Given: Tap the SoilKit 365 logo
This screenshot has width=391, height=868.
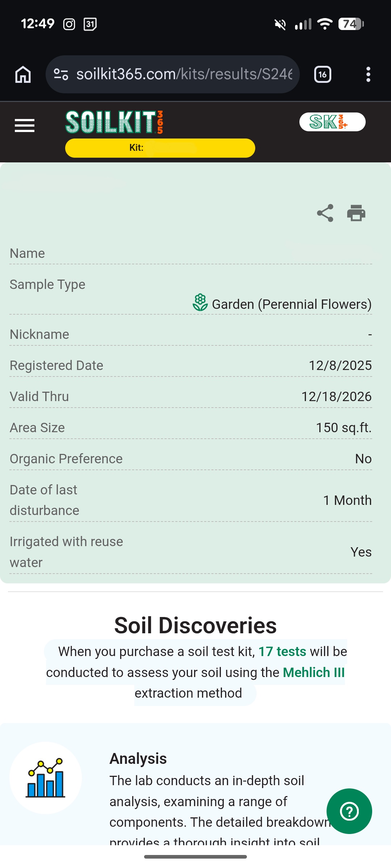Looking at the screenshot, I should 114,122.
